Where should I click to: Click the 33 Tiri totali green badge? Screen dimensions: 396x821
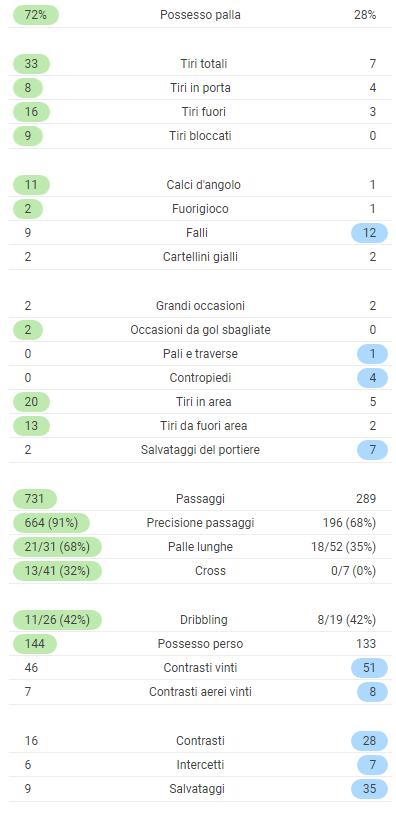click(x=31, y=64)
